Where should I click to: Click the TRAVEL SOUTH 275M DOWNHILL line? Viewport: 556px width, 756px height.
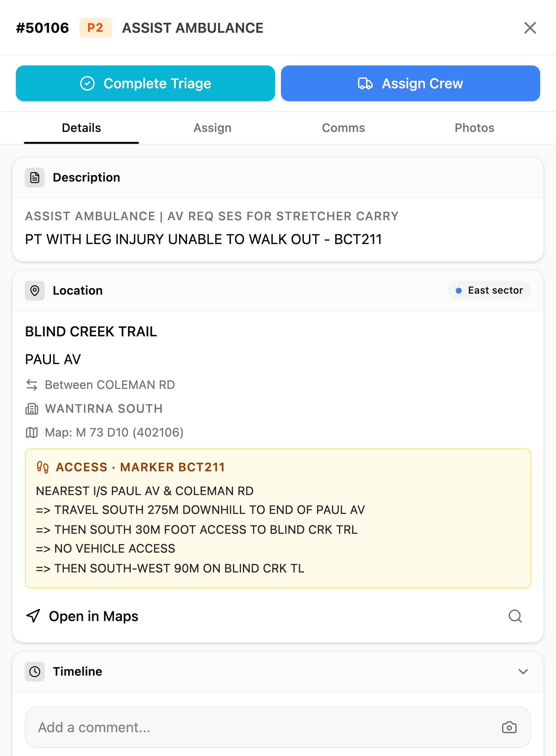(x=201, y=510)
